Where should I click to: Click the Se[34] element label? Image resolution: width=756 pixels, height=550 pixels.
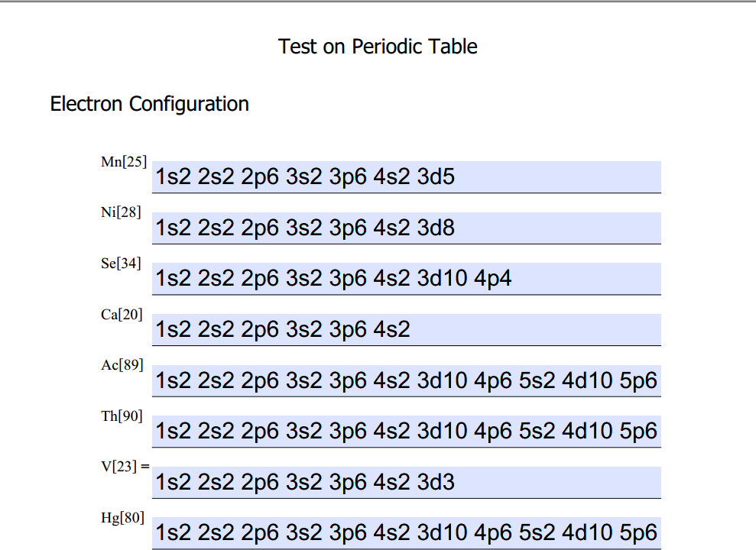point(121,264)
